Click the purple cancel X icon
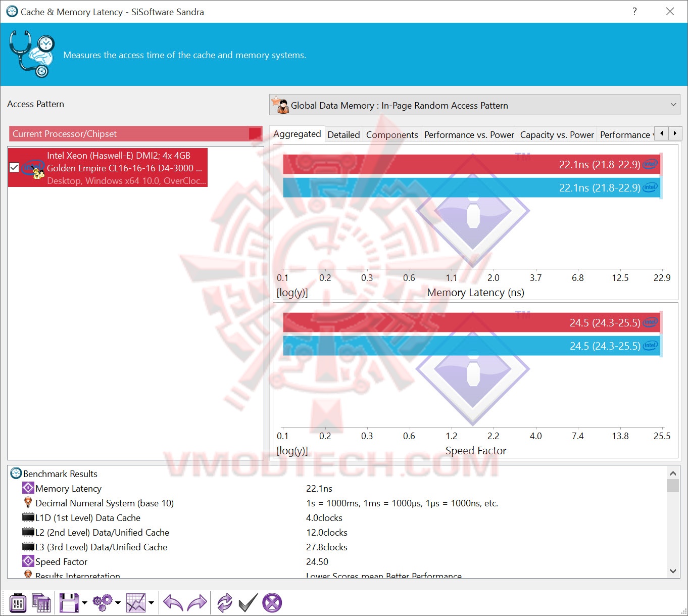 coord(272,603)
